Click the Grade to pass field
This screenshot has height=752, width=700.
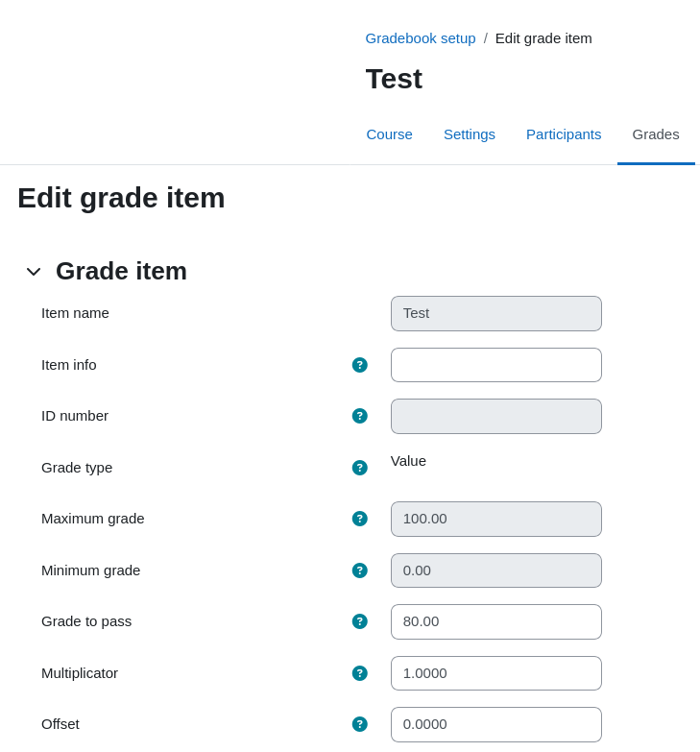click(496, 621)
